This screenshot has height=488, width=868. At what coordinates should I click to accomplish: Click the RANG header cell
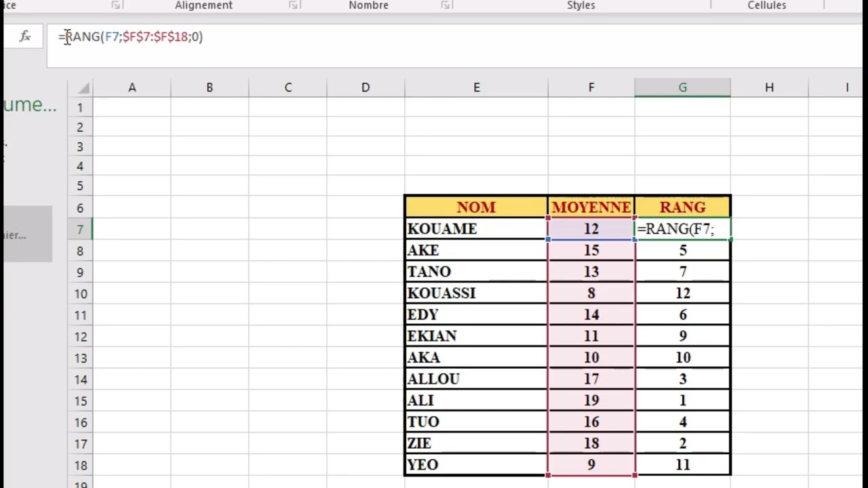tap(683, 207)
